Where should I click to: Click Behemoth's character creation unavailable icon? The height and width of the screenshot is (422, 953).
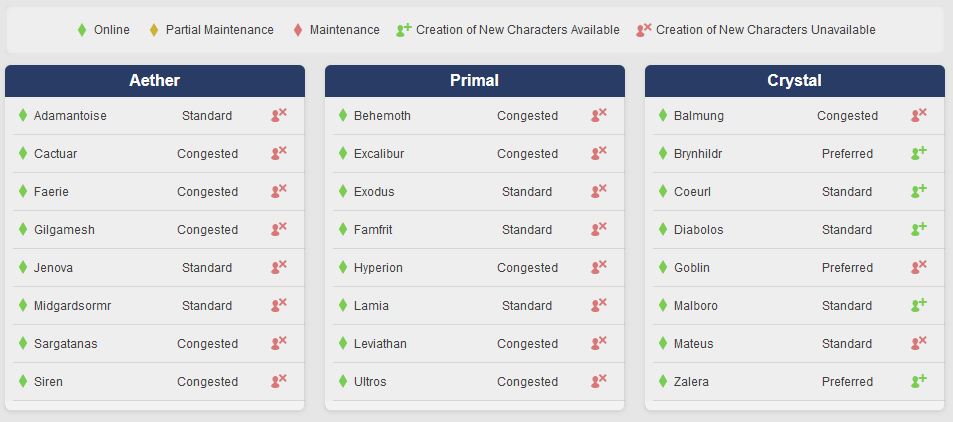click(598, 116)
